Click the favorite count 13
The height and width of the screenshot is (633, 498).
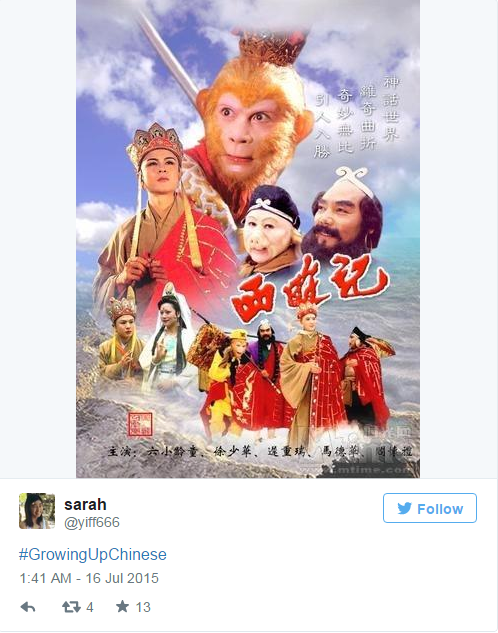pos(143,607)
